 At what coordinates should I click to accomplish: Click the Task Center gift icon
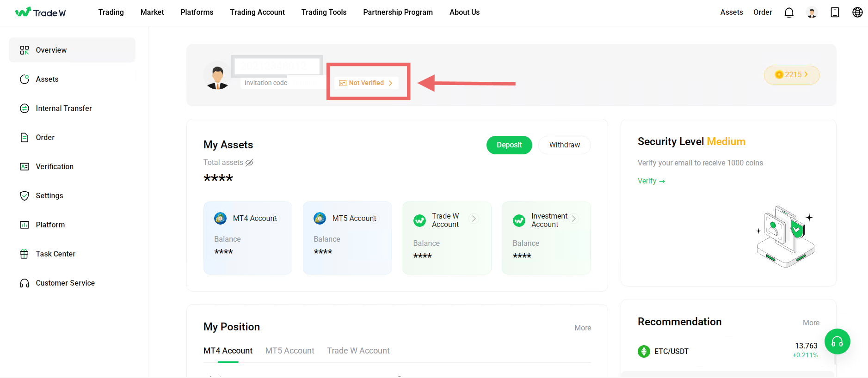25,254
